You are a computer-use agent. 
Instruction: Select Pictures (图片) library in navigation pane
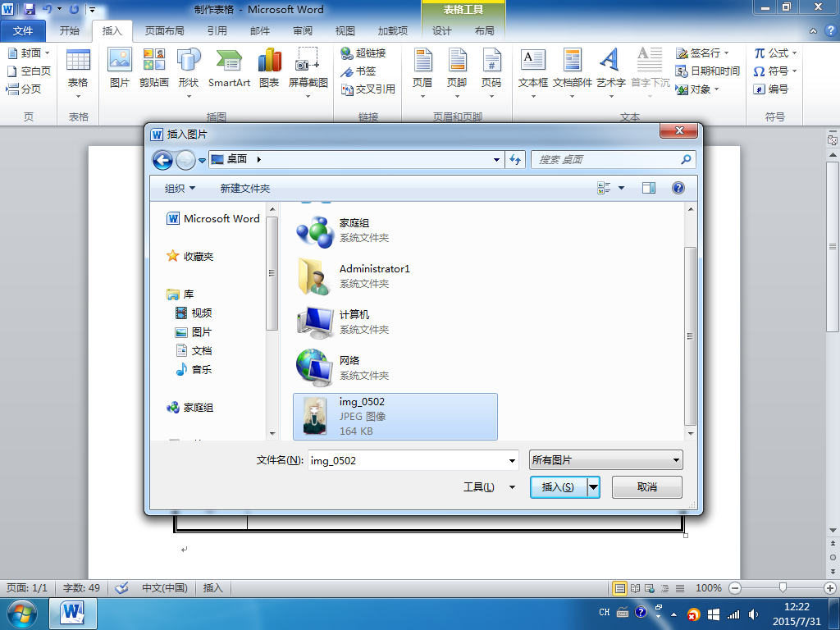(194, 332)
